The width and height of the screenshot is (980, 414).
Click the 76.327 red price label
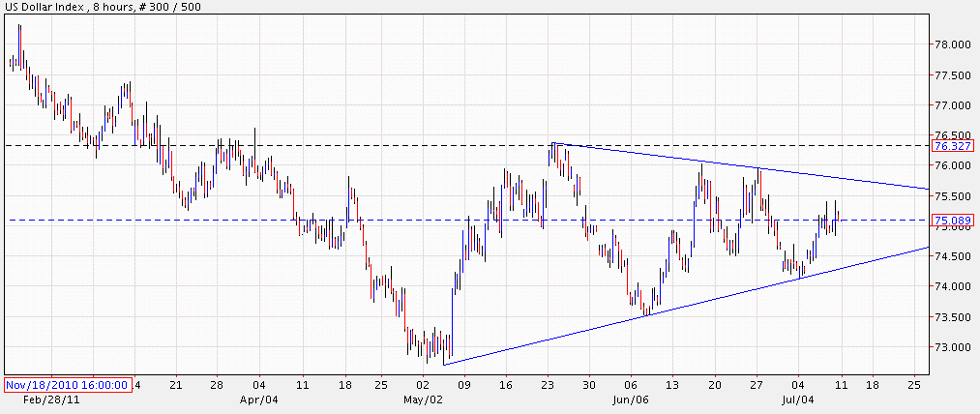pos(952,146)
